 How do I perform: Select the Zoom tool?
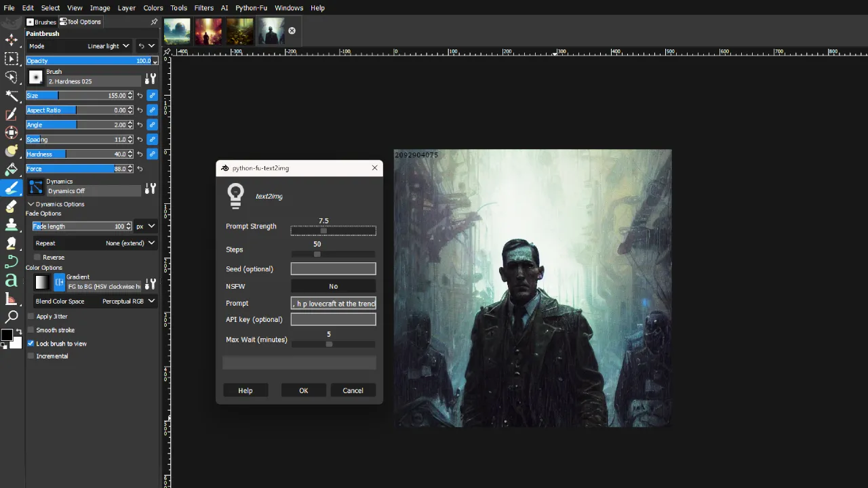pyautogui.click(x=11, y=316)
